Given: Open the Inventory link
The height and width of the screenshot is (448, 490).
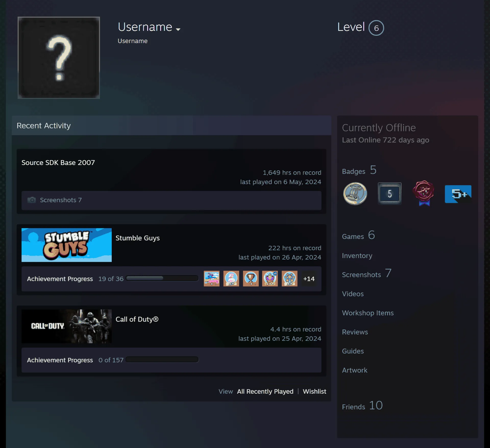Looking at the screenshot, I should (x=357, y=255).
